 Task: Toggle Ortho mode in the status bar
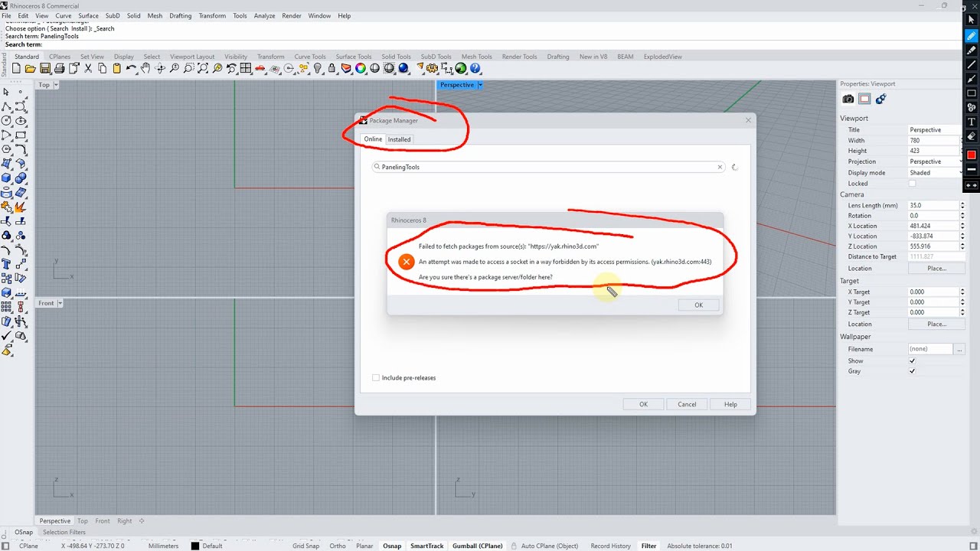338,546
